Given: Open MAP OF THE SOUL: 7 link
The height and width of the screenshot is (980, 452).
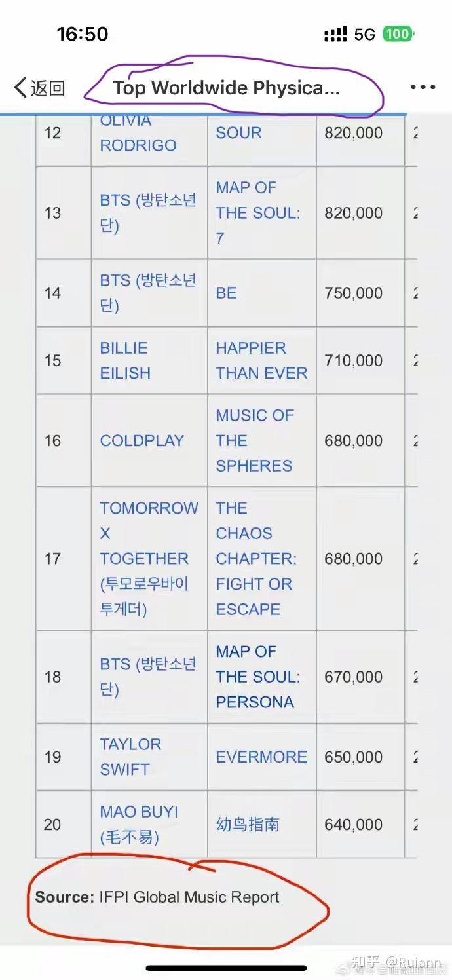Looking at the screenshot, I should [x=258, y=213].
